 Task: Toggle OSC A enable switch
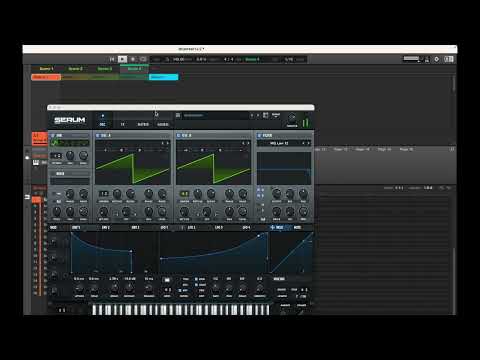(x=98, y=135)
